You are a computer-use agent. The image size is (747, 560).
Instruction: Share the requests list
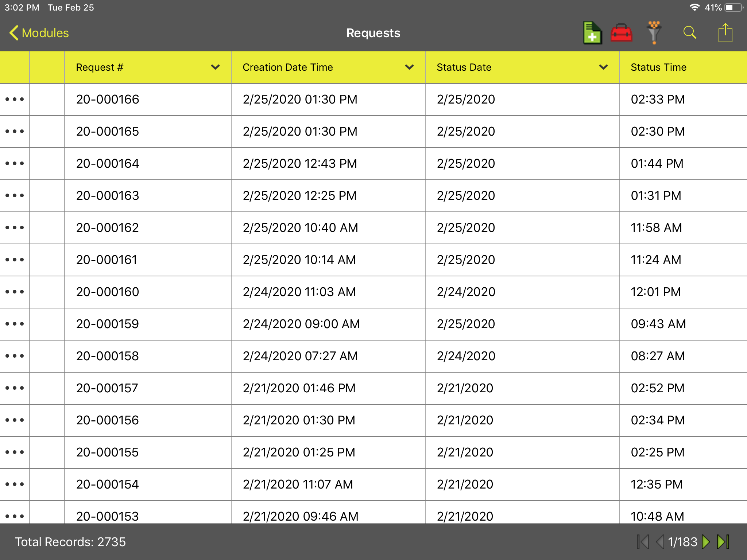pos(725,32)
